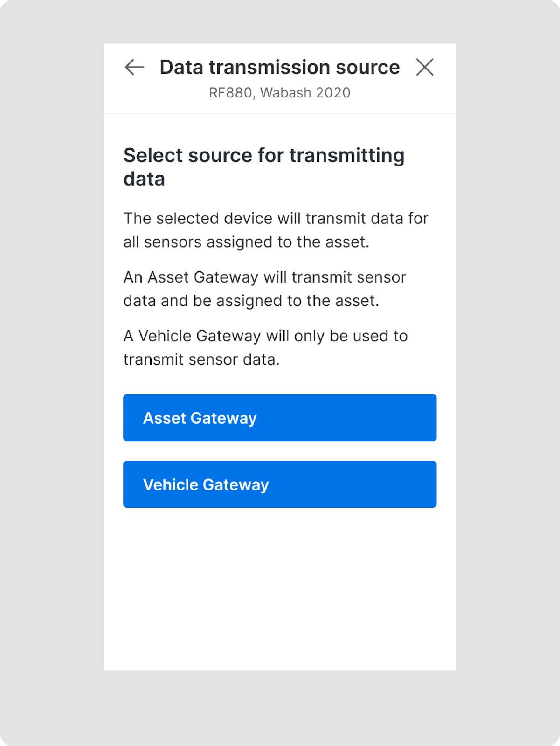560x746 pixels.
Task: Dismiss the panel with the X icon
Action: click(424, 67)
